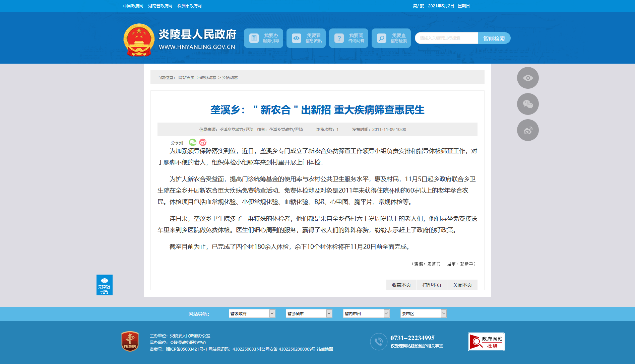Toggle 无障碍浏览 accessibility mode
The image size is (635, 364).
click(104, 285)
